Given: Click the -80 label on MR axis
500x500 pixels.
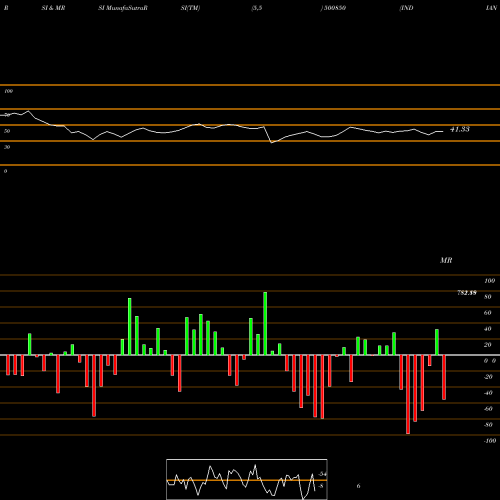Looking at the screenshot, I should [488, 425].
